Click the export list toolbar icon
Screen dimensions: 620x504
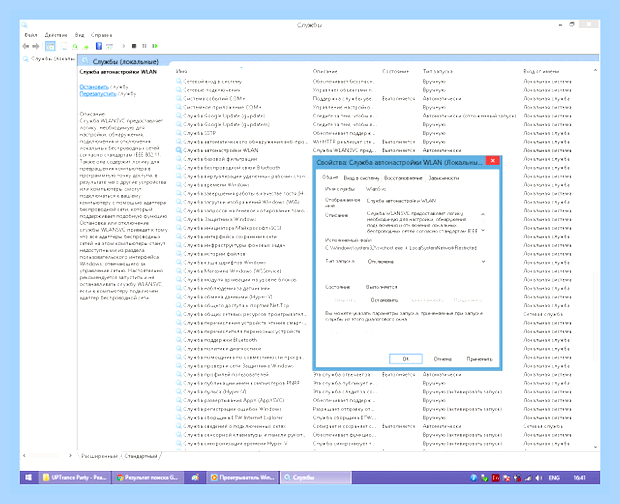coord(85,46)
